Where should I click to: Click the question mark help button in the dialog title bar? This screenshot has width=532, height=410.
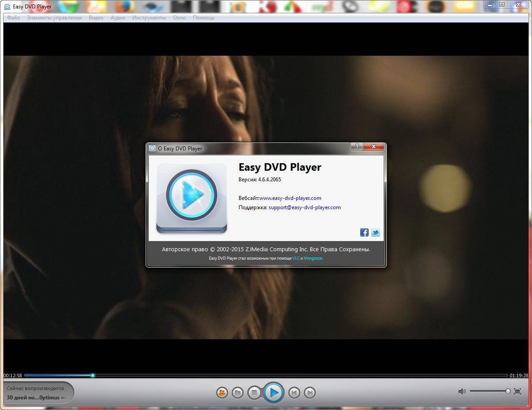(x=357, y=146)
